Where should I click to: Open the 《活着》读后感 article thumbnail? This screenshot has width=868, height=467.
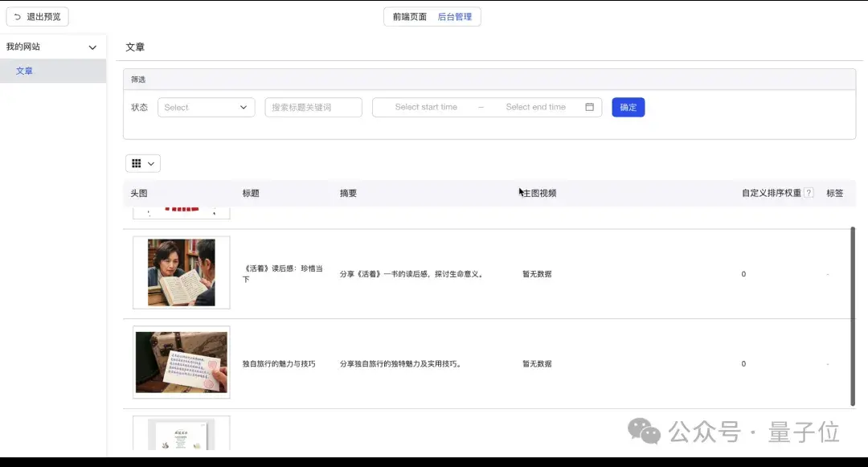click(x=180, y=272)
